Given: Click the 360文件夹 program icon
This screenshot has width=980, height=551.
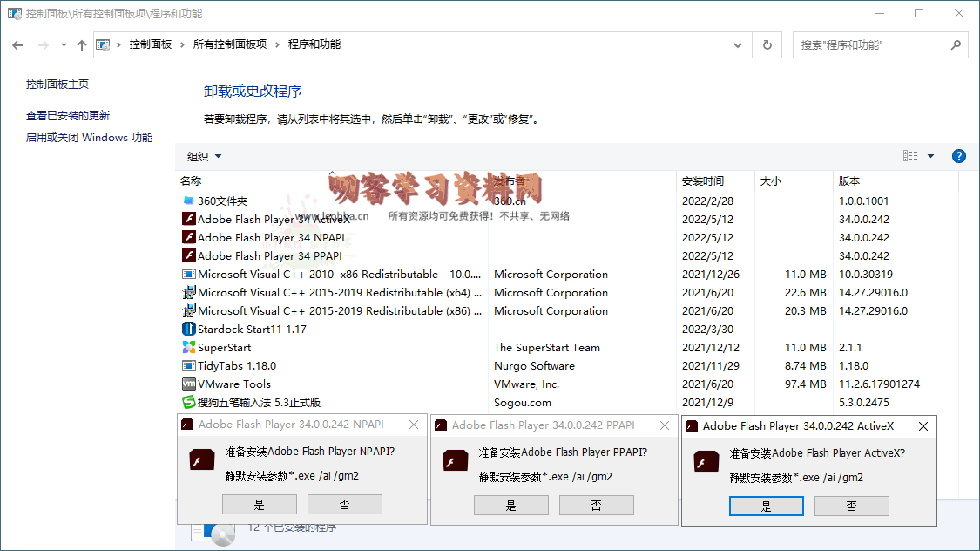Looking at the screenshot, I should pyautogui.click(x=188, y=201).
